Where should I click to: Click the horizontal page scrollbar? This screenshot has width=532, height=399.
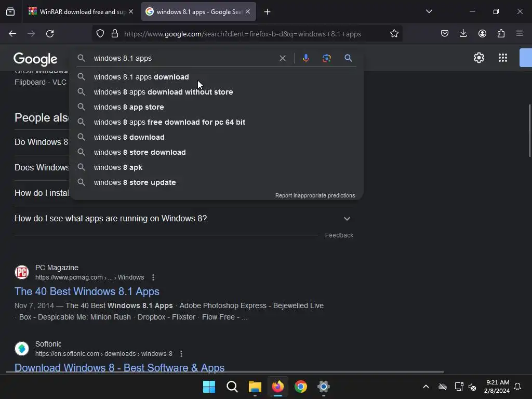(x=224, y=372)
